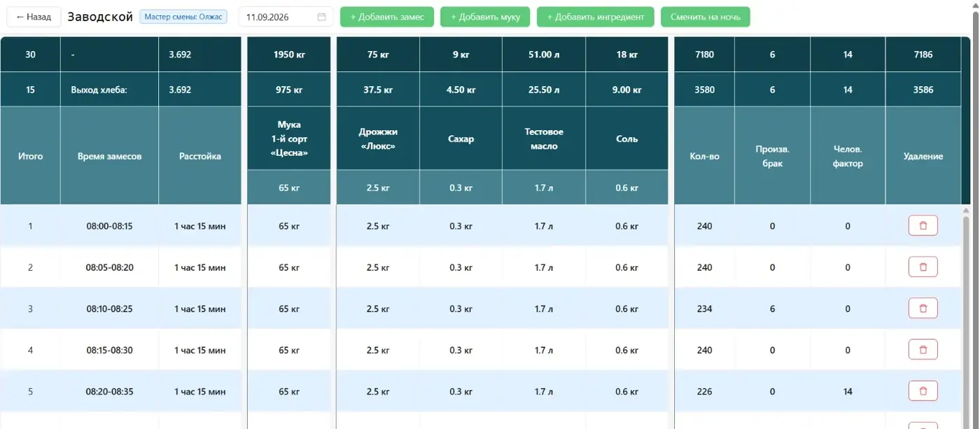Switch shift with «Сменить на ночь»
Image resolution: width=980 pixels, height=429 pixels.
(x=705, y=17)
